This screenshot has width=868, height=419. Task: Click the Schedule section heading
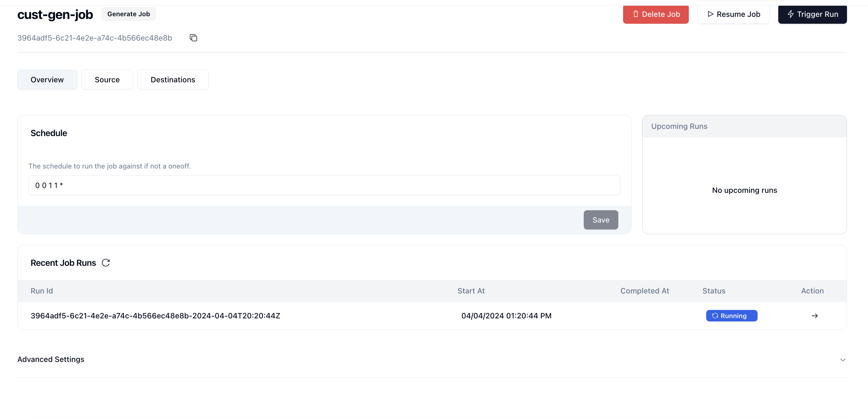pos(49,133)
